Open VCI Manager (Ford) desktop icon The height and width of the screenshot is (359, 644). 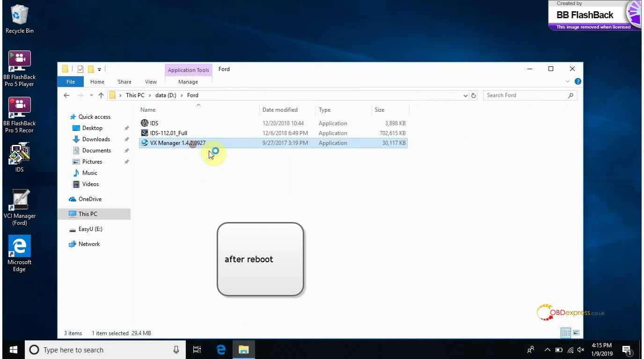point(19,201)
